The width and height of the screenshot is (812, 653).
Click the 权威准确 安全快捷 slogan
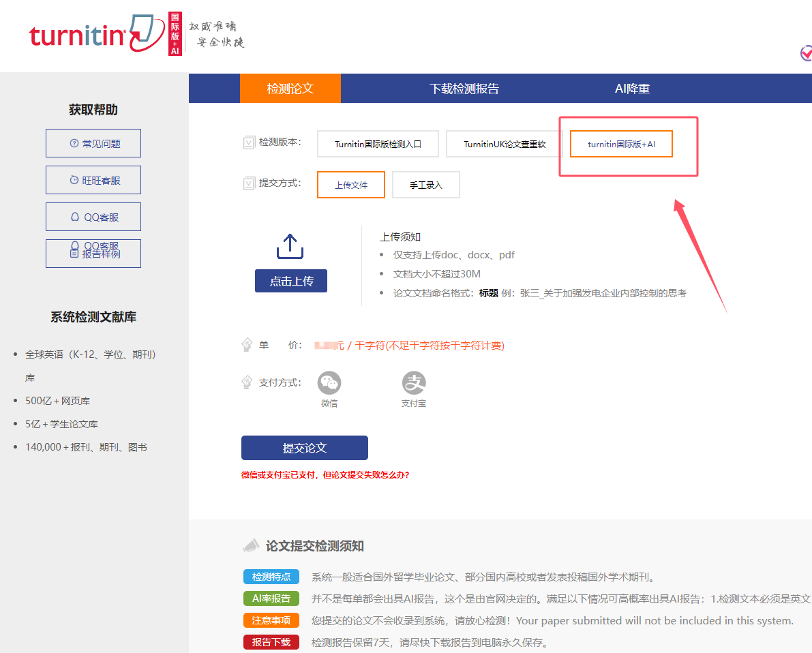[x=216, y=34]
